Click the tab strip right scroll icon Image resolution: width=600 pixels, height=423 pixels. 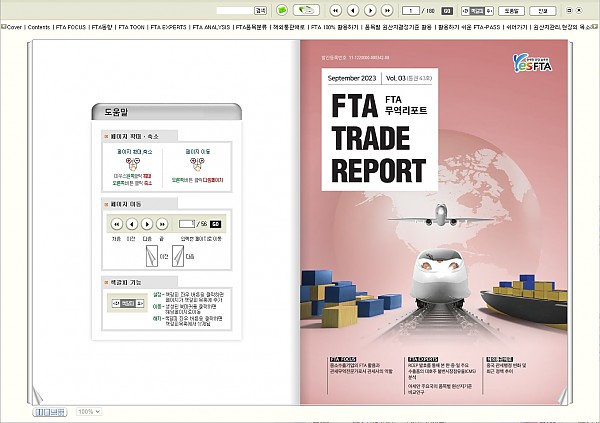coord(594,27)
